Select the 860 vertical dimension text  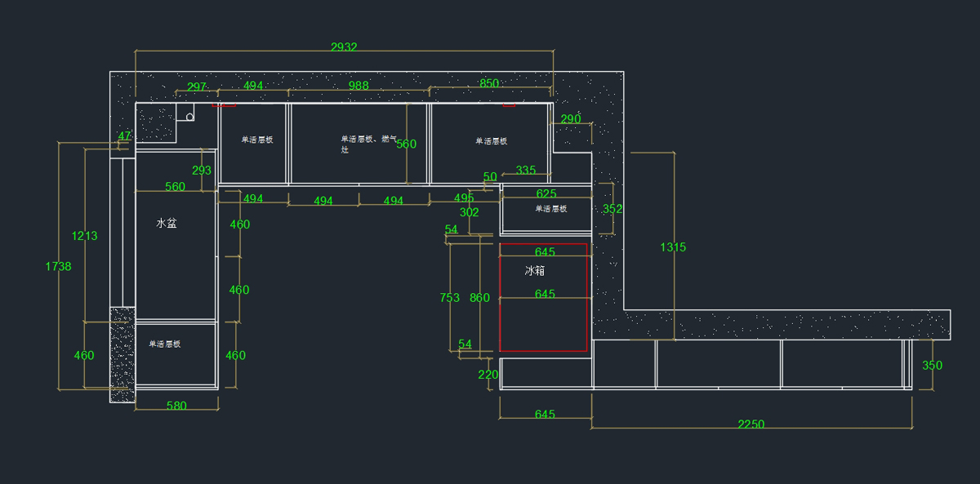[x=479, y=298]
